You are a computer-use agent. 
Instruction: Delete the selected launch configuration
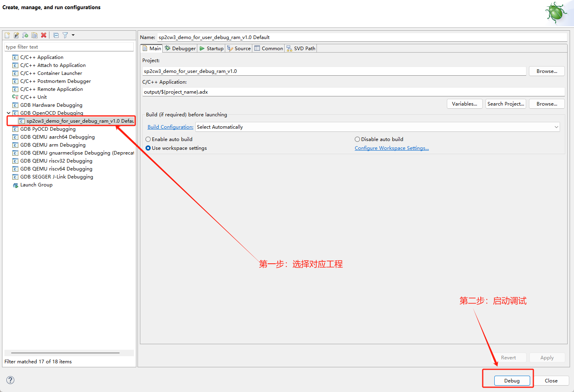(x=44, y=35)
